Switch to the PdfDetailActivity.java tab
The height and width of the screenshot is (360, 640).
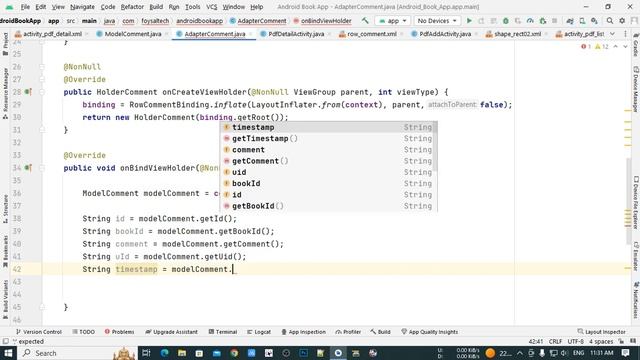pyautogui.click(x=296, y=34)
